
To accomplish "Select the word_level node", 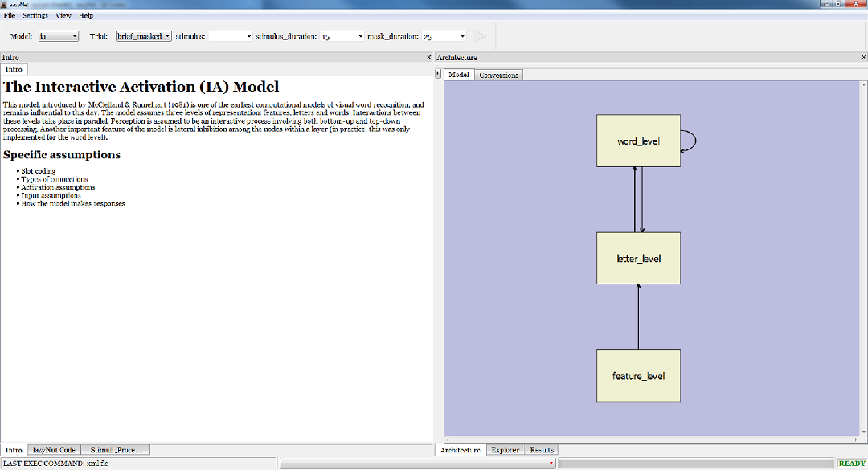I will 638,141.
